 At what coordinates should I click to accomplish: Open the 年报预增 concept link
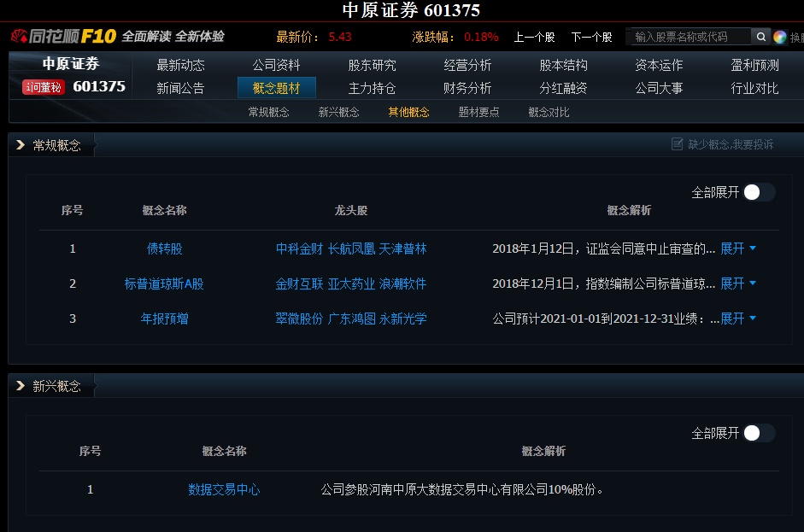point(165,319)
